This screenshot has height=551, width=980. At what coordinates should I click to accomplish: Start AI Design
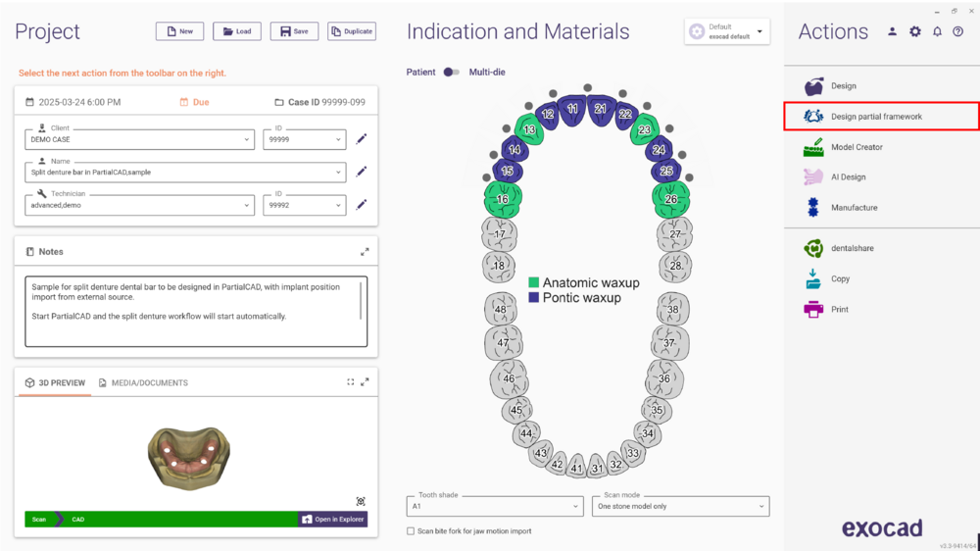[x=848, y=177]
